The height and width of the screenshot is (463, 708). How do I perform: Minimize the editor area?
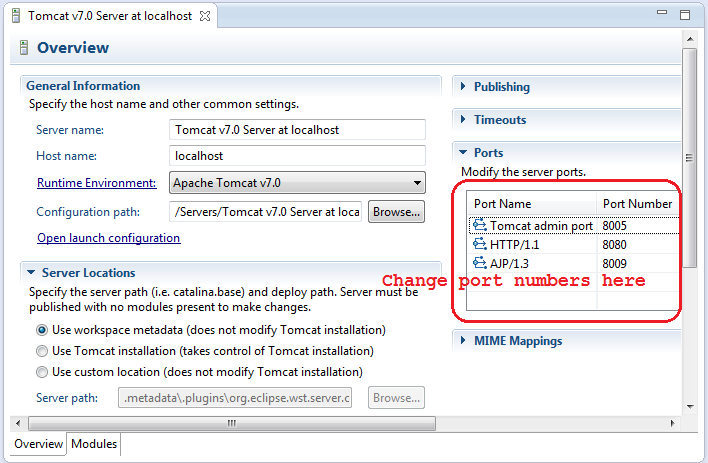coord(662,13)
